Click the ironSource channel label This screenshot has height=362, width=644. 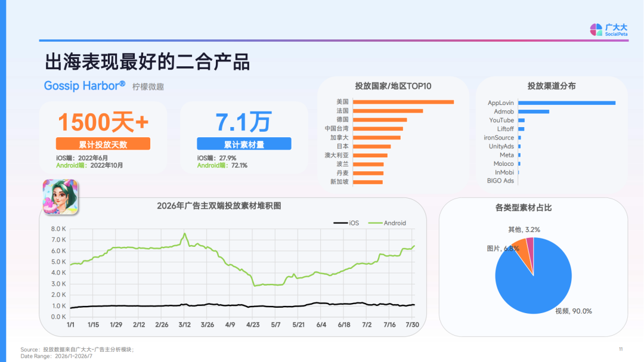click(499, 137)
